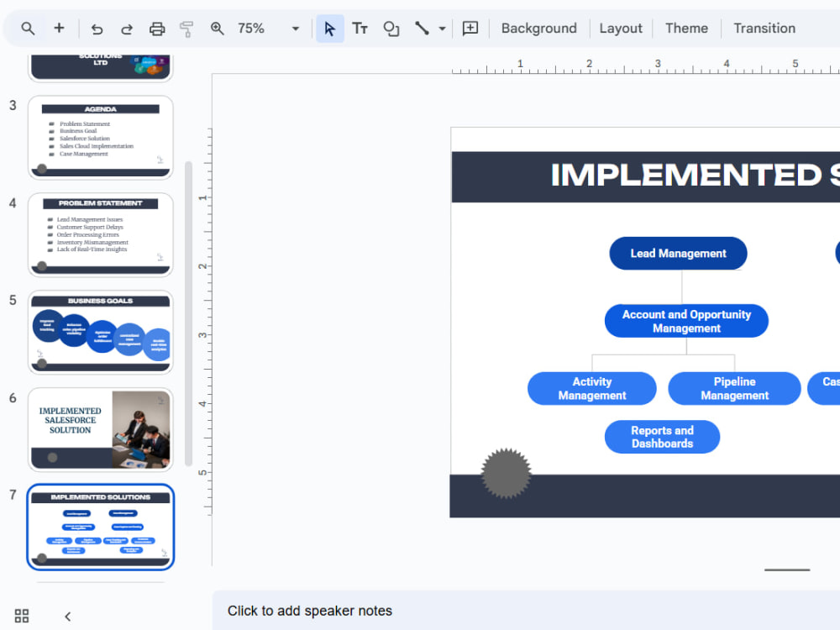Click the horizontal ruler at mark 3
The height and width of the screenshot is (630, 840).
658,65
